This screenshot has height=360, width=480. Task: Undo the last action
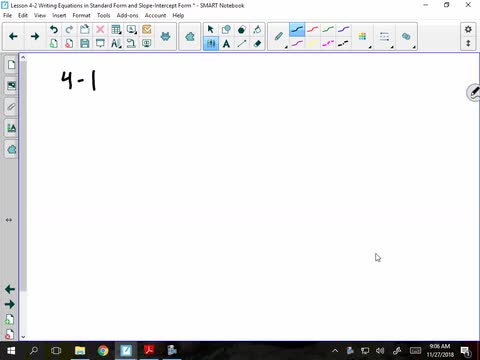(x=54, y=29)
